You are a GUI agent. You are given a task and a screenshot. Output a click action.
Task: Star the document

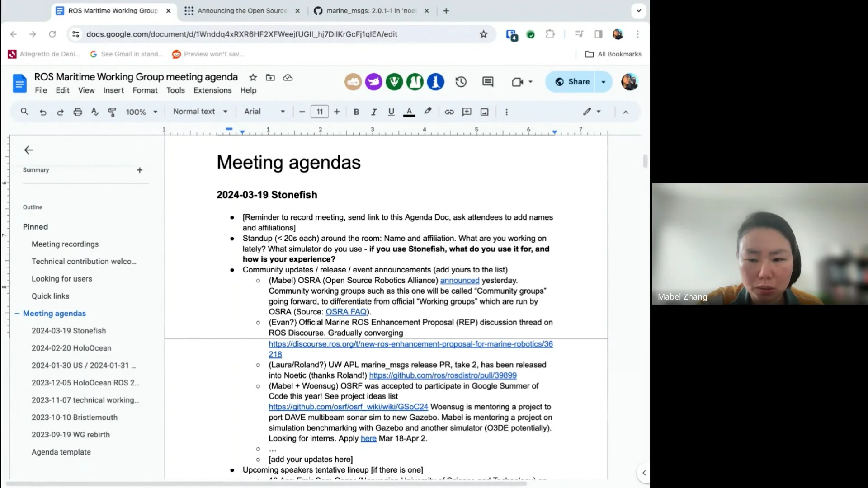tap(253, 77)
